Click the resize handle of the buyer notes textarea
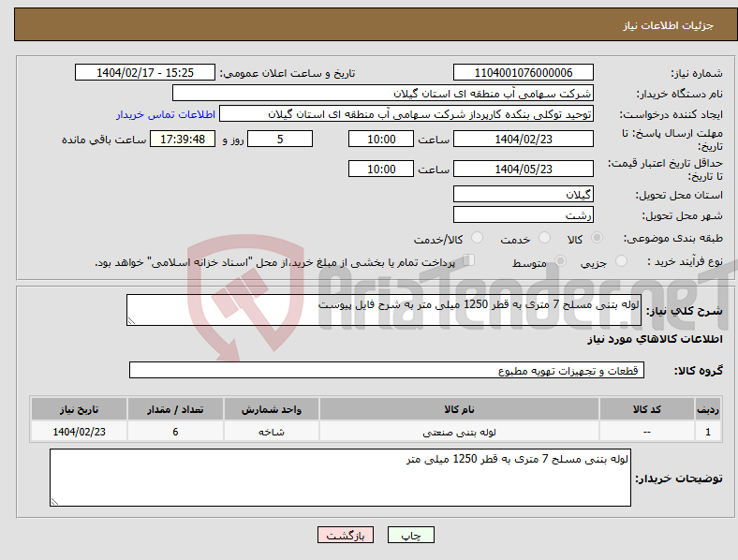The height and width of the screenshot is (560, 738). 54,502
